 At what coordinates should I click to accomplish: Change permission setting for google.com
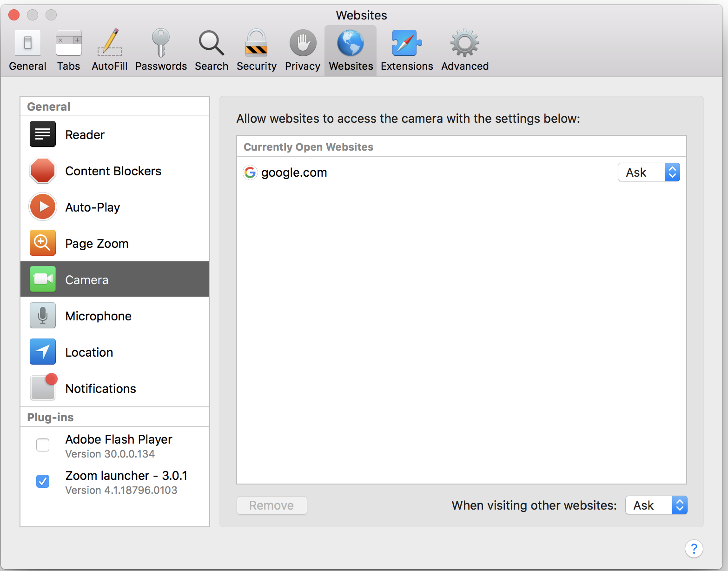649,172
